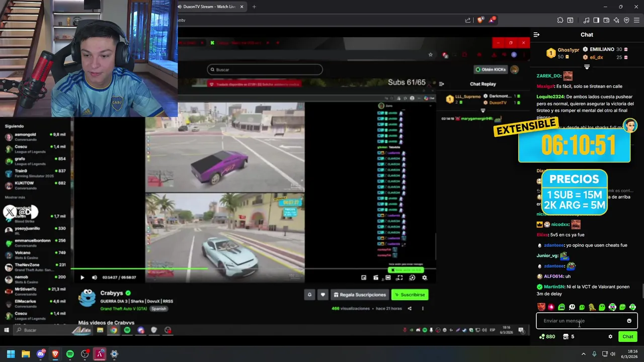644x362 pixels.
Task: Open Volcano channel in sidebar
Action: 35,254
